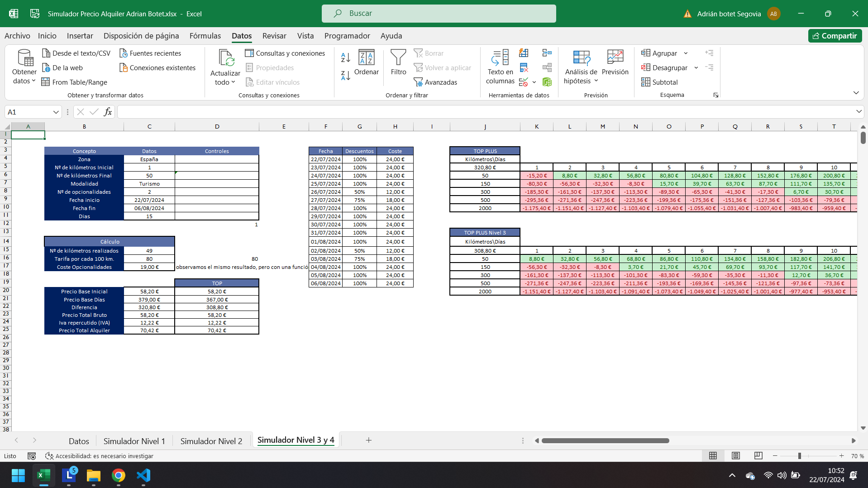Viewport: 868px width, 488px height.
Task: Open Consultas y conexiones pane
Action: 285,53
